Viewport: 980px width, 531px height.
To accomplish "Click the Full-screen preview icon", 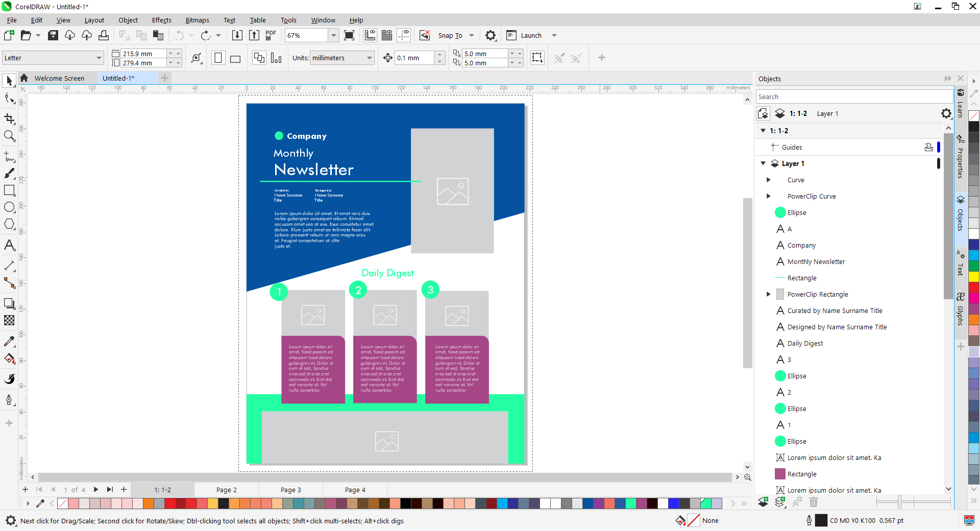I will coord(349,35).
